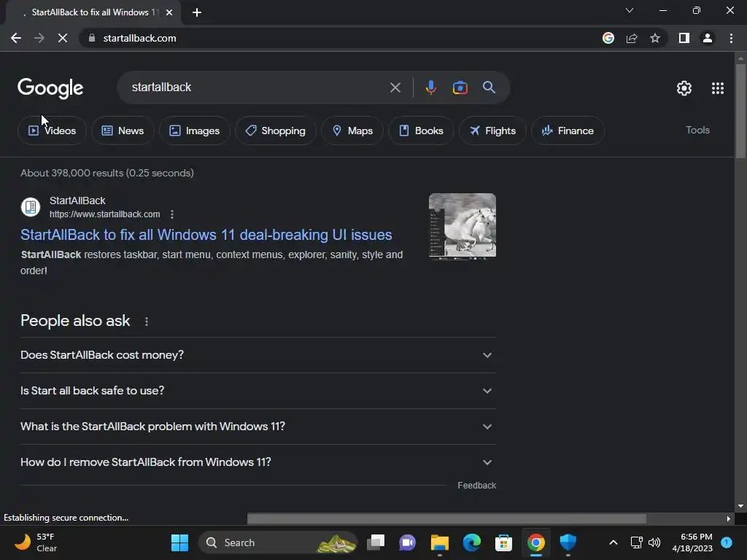747x560 pixels.
Task: Open search Tools options
Action: click(697, 130)
